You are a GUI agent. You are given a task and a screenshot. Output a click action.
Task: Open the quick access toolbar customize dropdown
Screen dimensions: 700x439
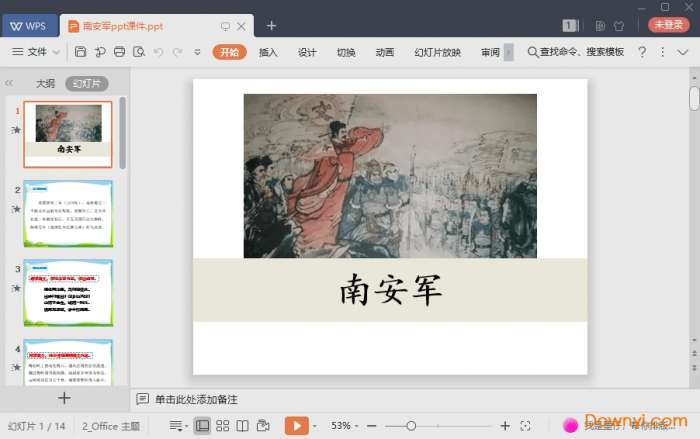[197, 52]
